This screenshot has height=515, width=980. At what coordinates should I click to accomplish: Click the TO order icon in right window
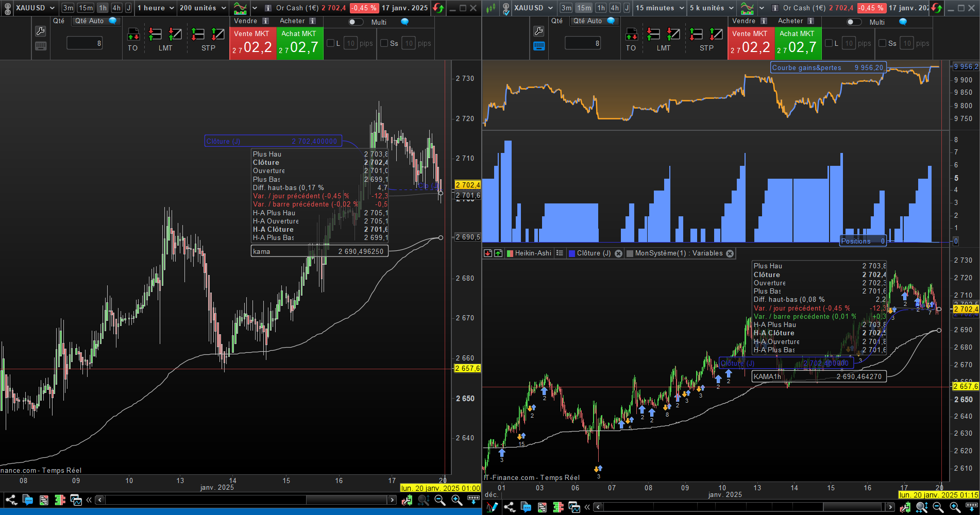(631, 35)
